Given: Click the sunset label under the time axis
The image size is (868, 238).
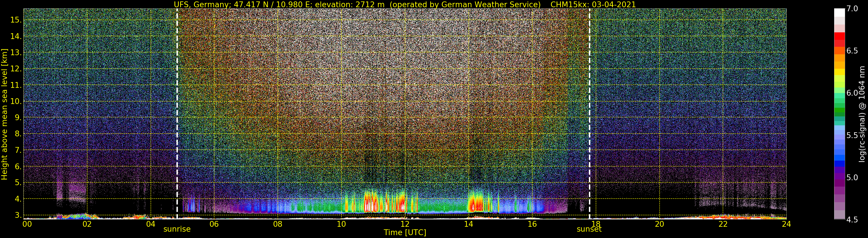Looking at the screenshot, I should (589, 229).
